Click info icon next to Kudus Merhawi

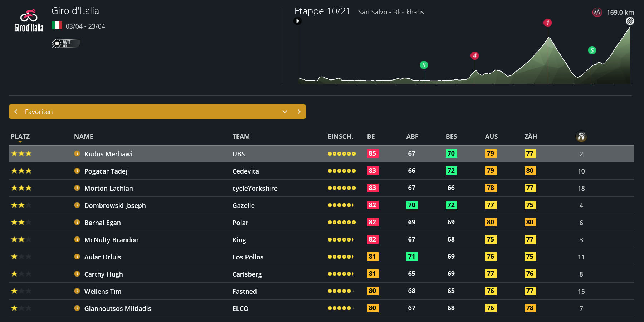(x=77, y=153)
